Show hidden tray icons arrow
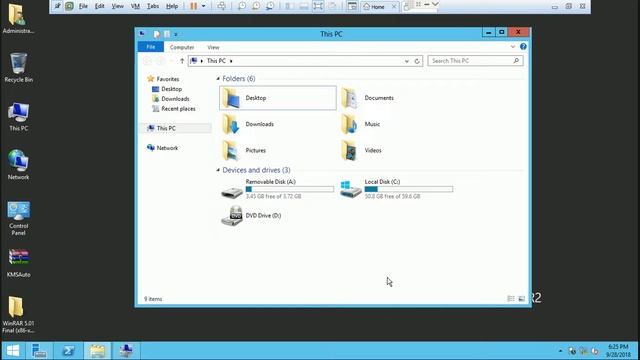Screen dimensions: 640x360 560,351
